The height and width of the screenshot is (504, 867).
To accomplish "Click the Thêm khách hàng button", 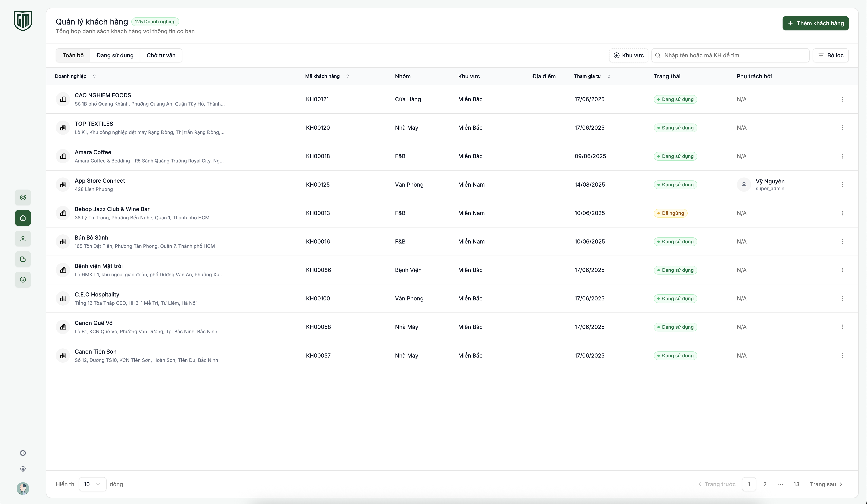I will [x=815, y=23].
